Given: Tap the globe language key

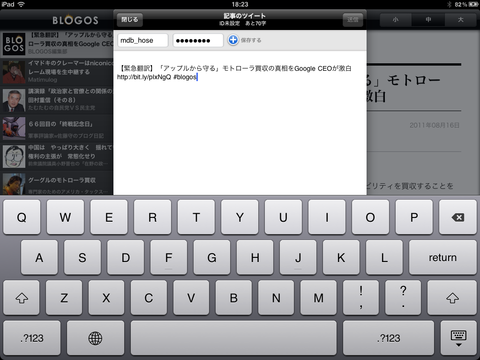Looking at the screenshot, I should pyautogui.click(x=95, y=338).
